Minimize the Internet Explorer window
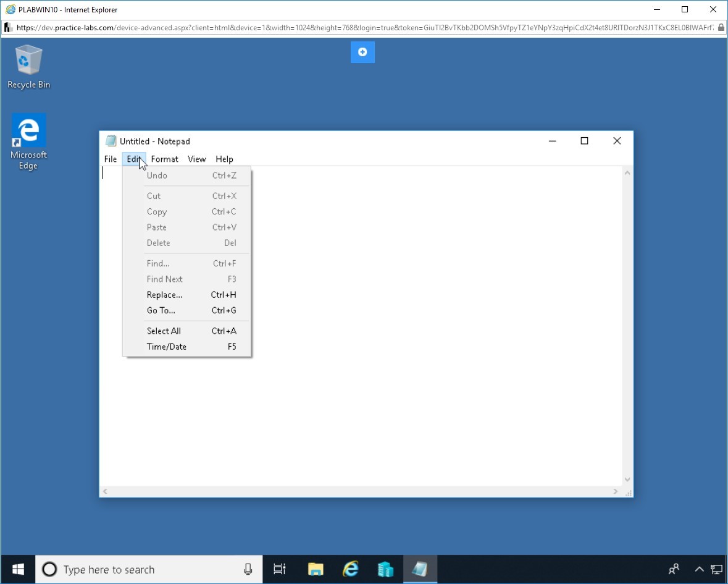728x584 pixels. (657, 9)
